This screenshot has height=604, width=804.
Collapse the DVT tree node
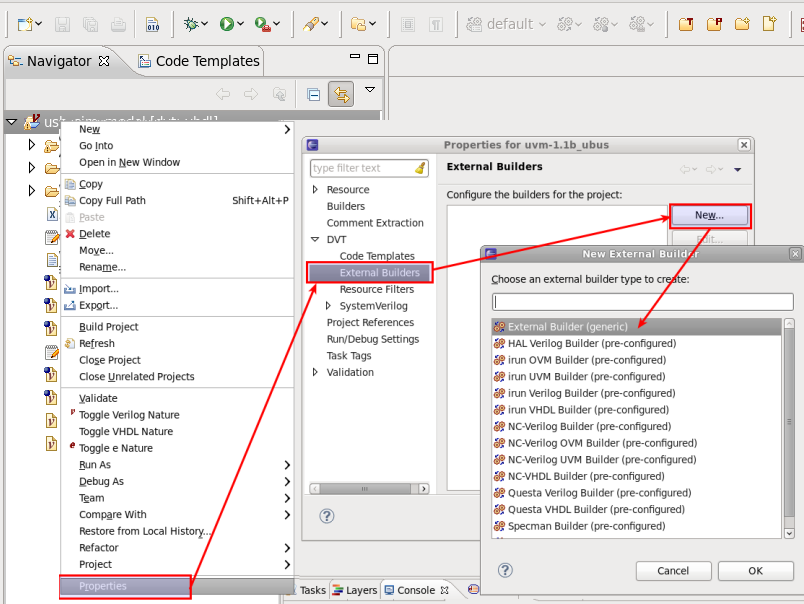tap(316, 240)
